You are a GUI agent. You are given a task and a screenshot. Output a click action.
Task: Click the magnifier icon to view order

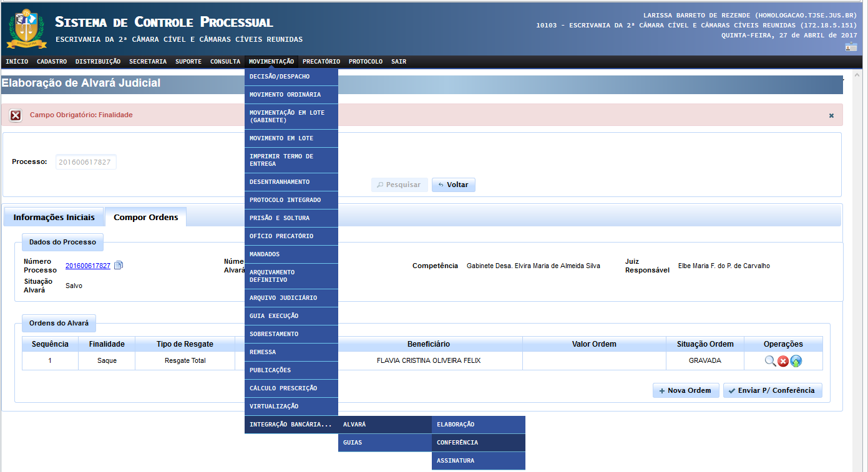[770, 361]
